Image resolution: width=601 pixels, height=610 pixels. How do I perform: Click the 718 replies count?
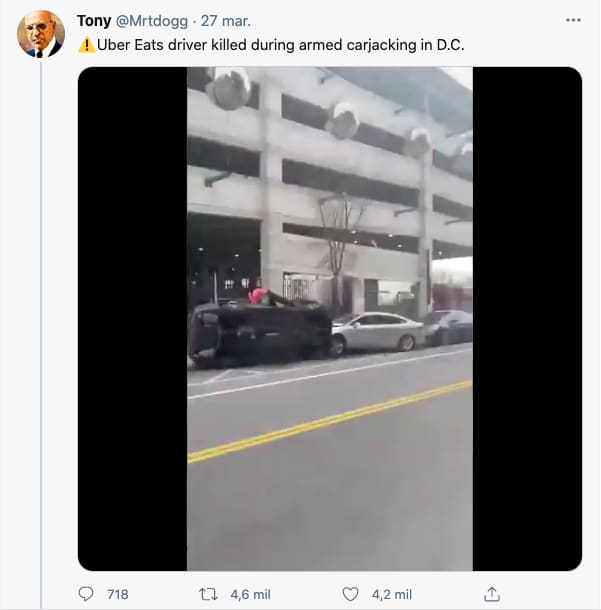coord(117,594)
